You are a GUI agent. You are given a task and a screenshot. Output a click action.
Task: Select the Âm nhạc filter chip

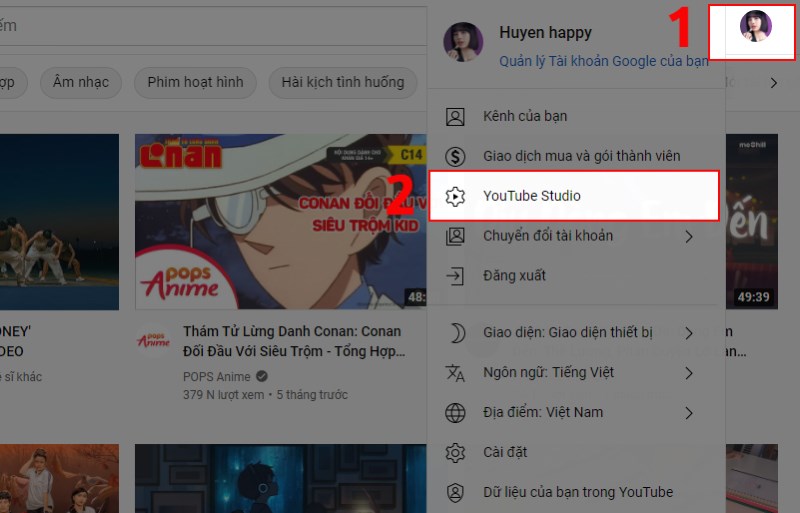point(81,82)
